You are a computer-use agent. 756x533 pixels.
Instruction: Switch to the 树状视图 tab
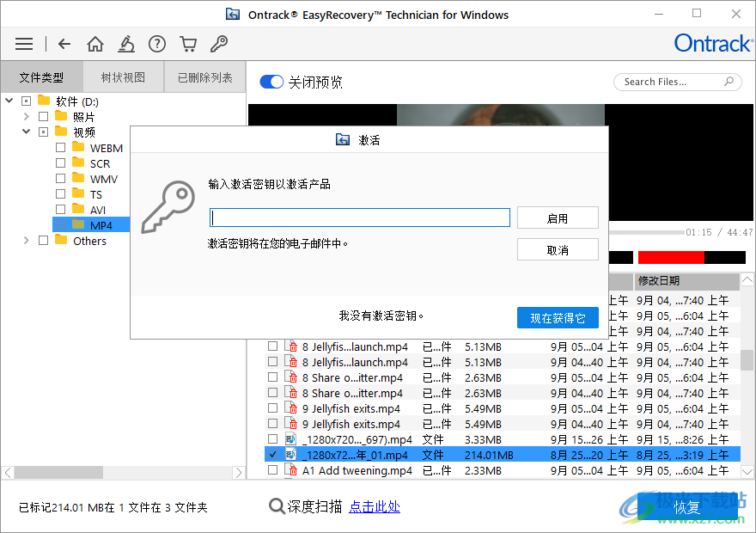coord(124,77)
